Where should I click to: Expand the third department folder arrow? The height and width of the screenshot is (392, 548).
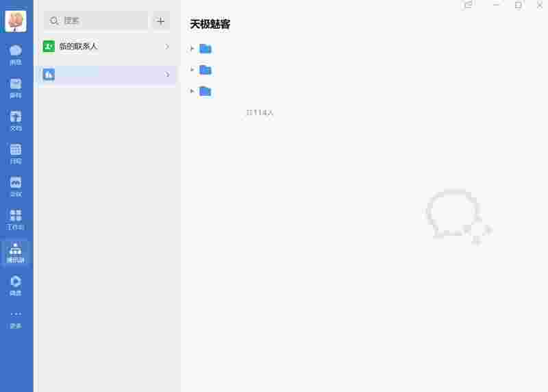pyautogui.click(x=192, y=91)
